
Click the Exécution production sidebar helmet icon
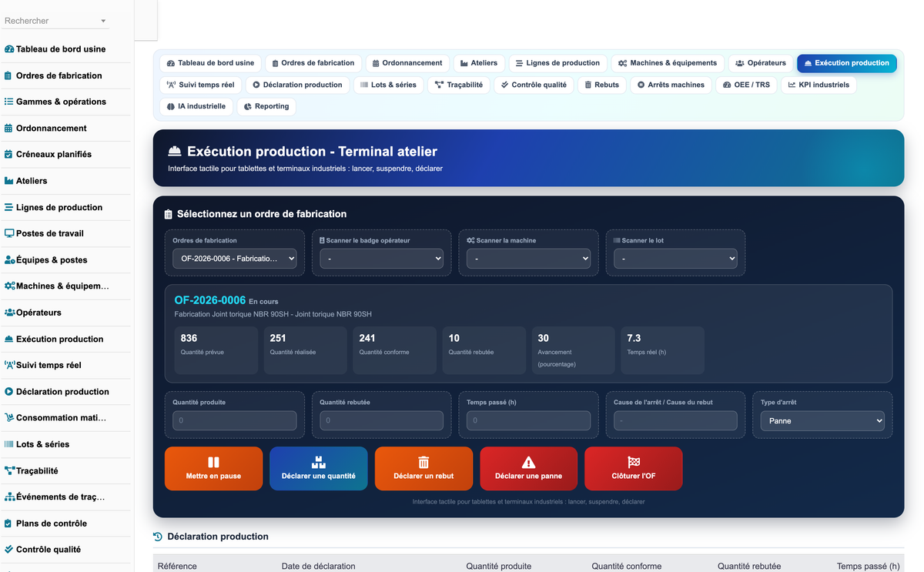click(x=9, y=339)
